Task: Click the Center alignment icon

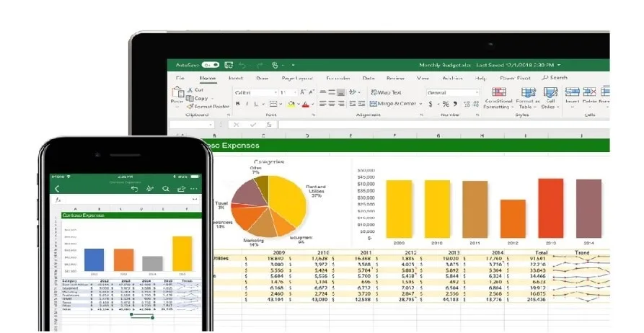Action: (332, 104)
